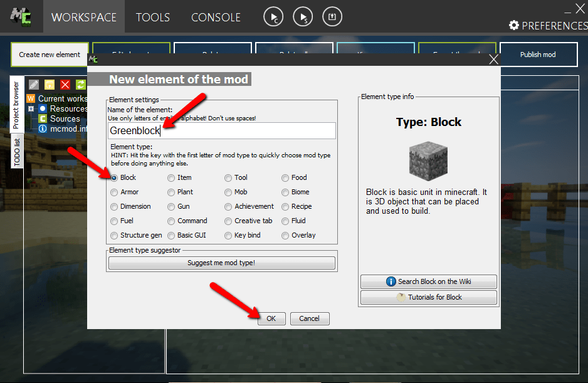Refresh workspace with the green arrows icon
588x383 pixels.
point(80,84)
